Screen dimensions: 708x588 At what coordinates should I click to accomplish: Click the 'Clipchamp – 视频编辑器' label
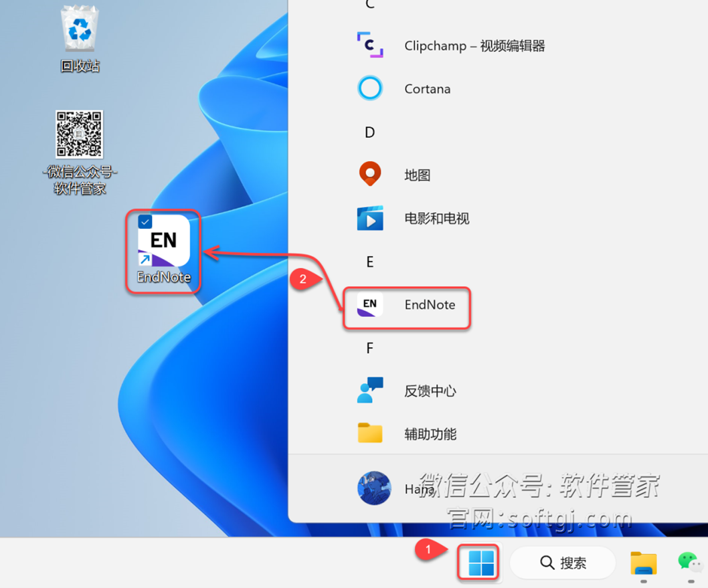click(x=474, y=45)
